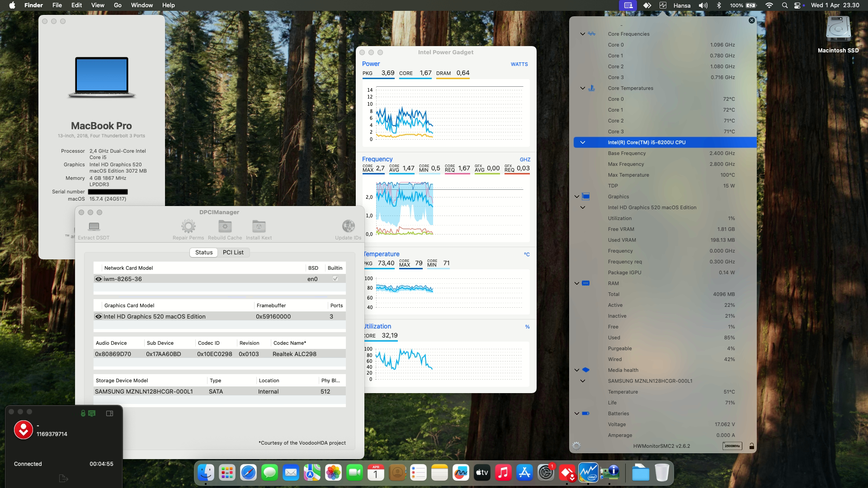Open App Store from the Dock
This screenshot has height=488, width=868.
point(524,473)
